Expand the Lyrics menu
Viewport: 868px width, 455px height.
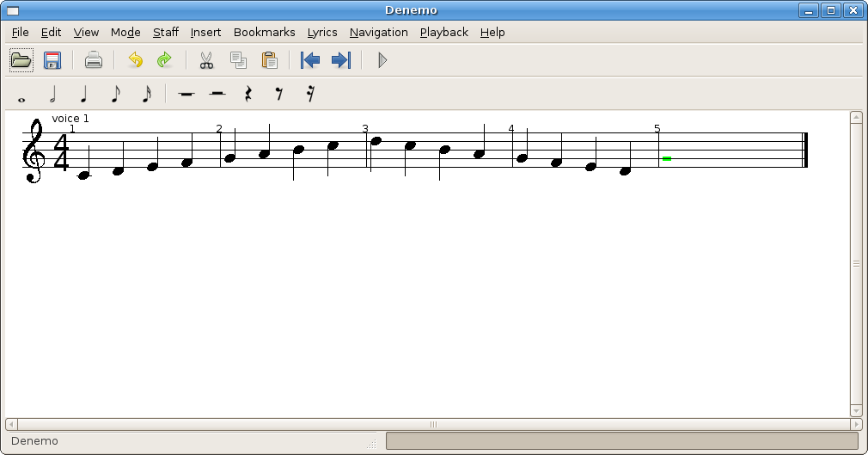(322, 33)
